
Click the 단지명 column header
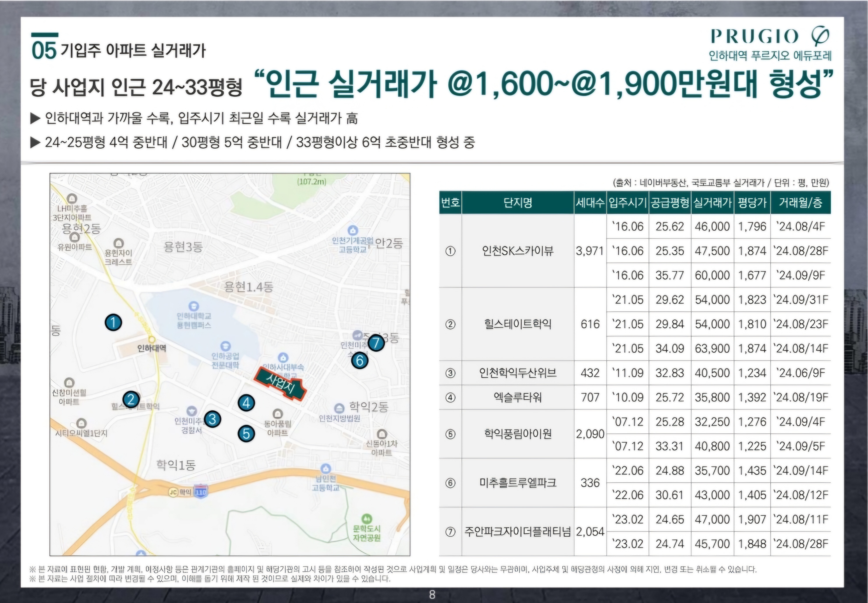pyautogui.click(x=518, y=203)
